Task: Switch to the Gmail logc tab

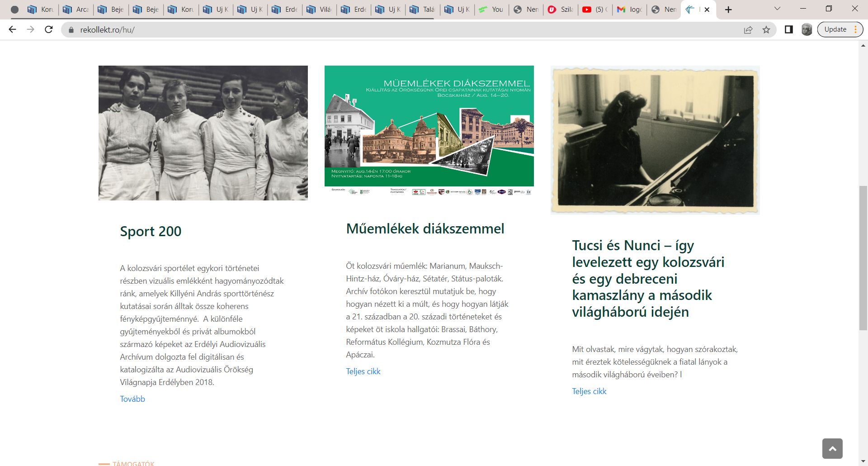Action: click(630, 10)
